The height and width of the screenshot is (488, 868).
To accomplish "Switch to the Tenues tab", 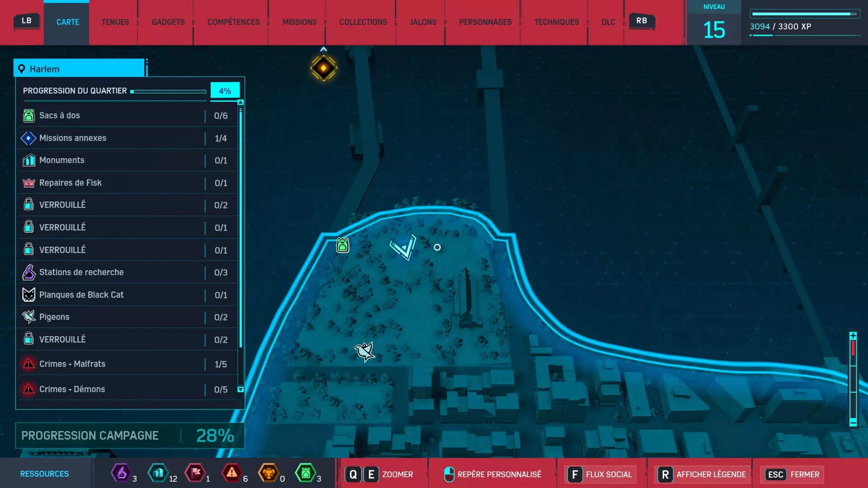I will [115, 22].
